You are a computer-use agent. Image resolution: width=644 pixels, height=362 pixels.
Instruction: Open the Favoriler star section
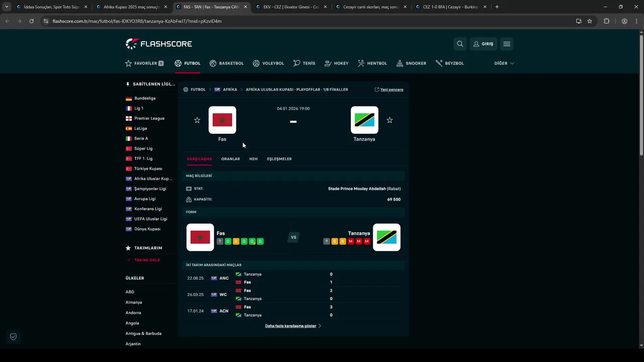[x=144, y=63]
